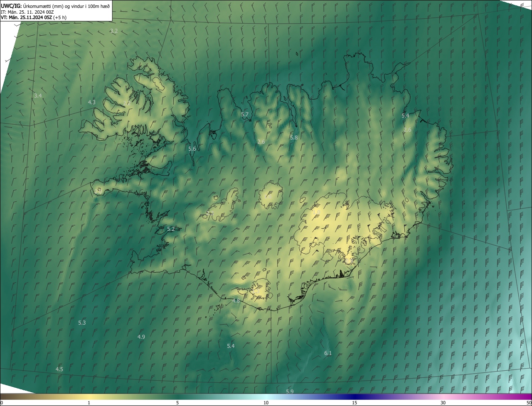The height and width of the screenshot is (406, 532).
Task: Click the 5.7 value label on the map
Action: 245,114
